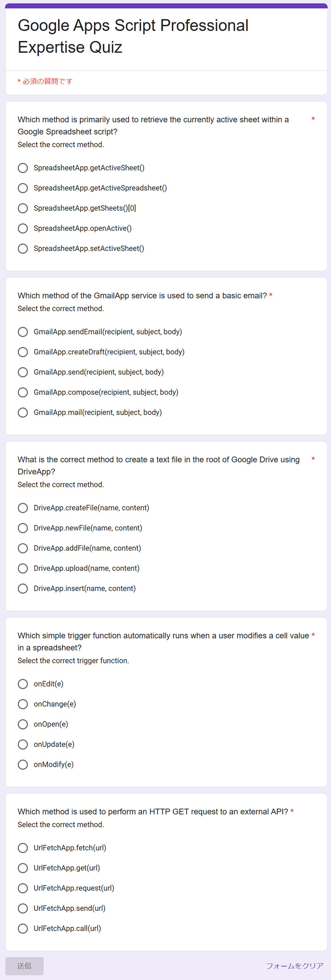
Task: Select UrlFetchApp.fetch(url) radio option
Action: pyautogui.click(x=23, y=848)
